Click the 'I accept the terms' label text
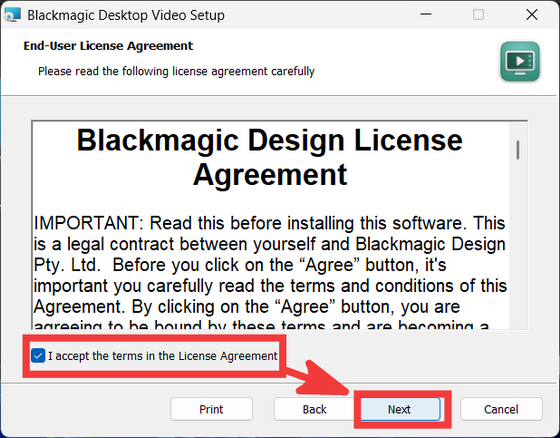Viewport: 560px width, 438px height. [162, 356]
